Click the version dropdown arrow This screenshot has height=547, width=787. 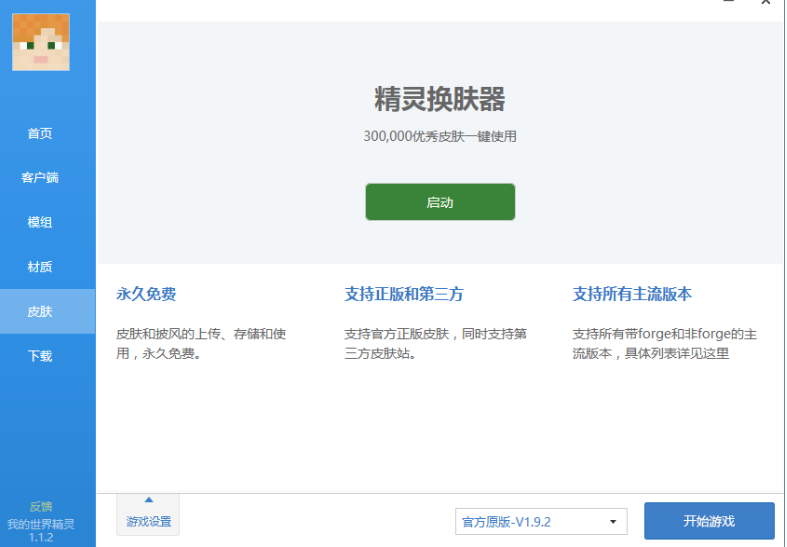(x=612, y=522)
